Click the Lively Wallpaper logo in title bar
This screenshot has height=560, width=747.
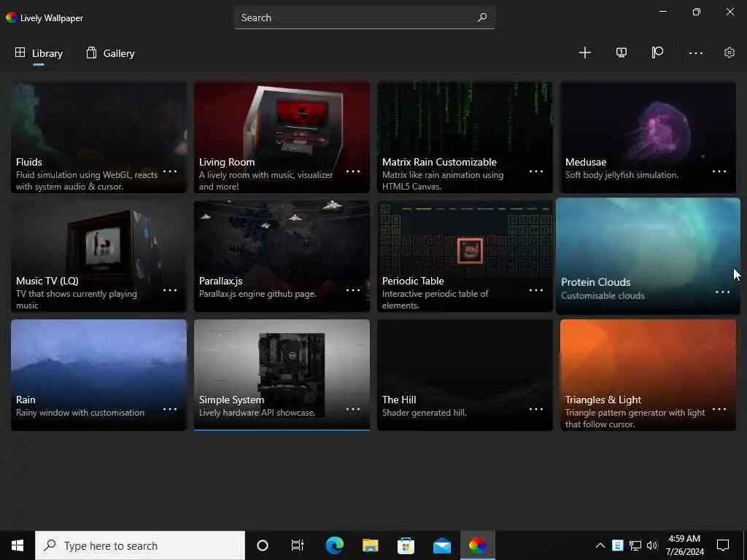click(12, 17)
